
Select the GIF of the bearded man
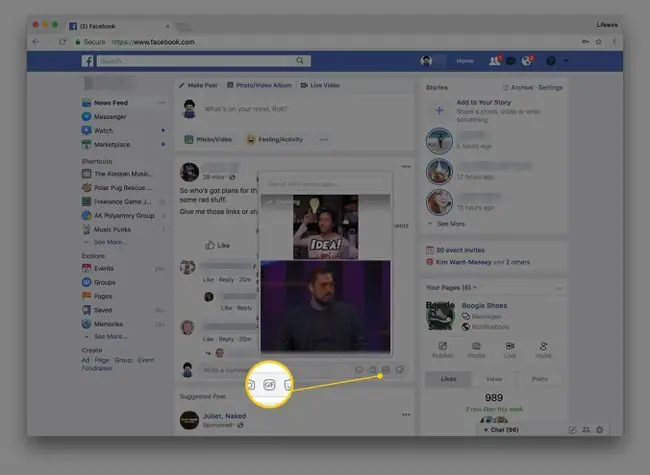(325, 306)
